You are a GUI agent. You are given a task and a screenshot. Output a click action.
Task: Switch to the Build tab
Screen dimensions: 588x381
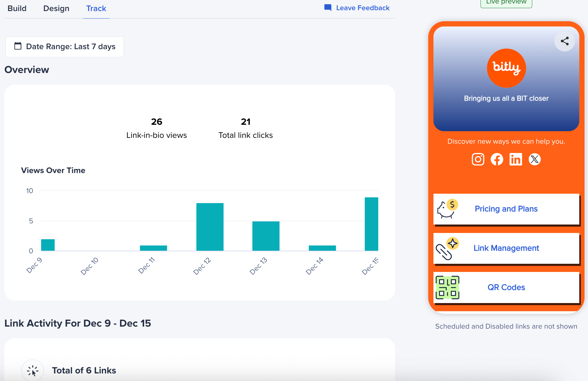tap(17, 8)
